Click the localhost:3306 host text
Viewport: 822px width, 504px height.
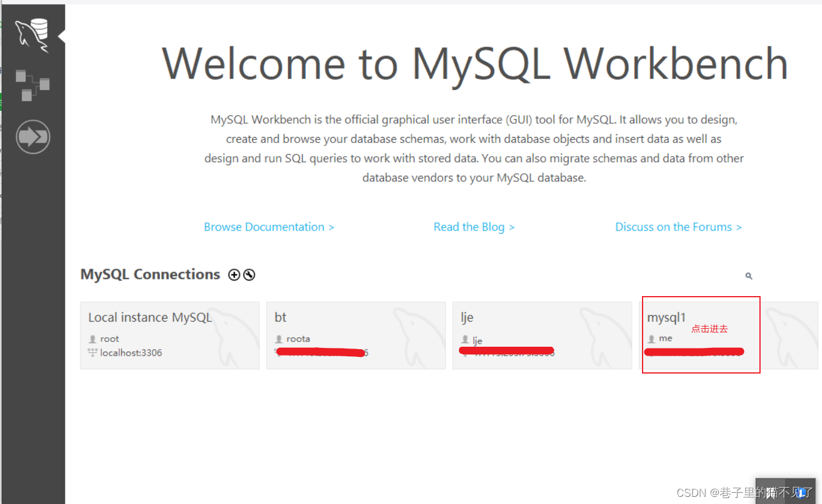[x=131, y=353]
